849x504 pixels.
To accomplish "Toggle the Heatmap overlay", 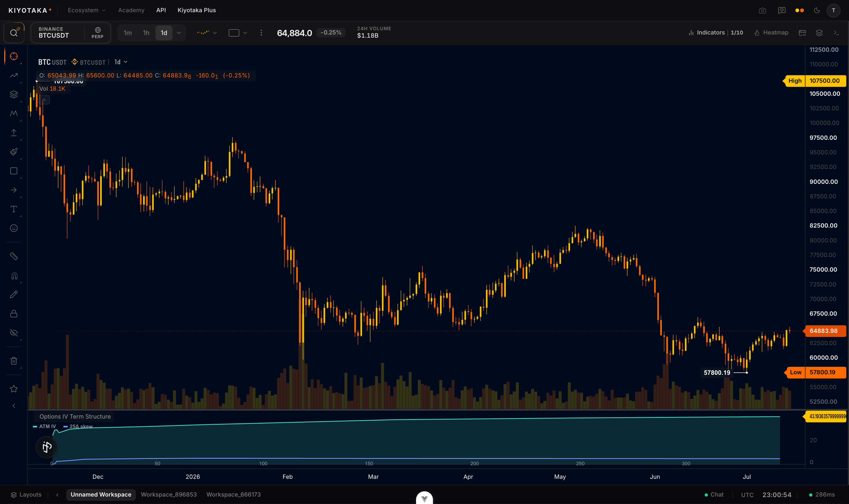I will tap(771, 33).
